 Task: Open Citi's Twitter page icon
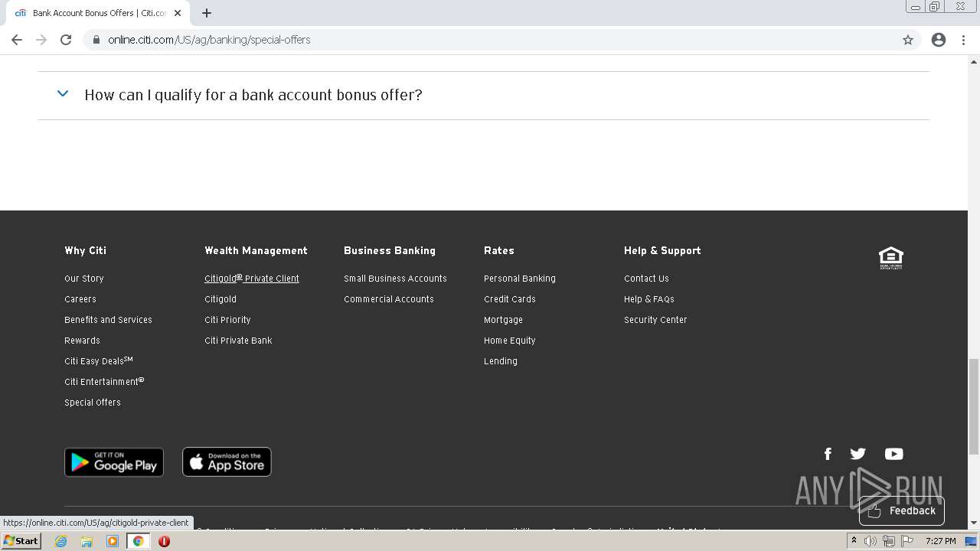858,454
